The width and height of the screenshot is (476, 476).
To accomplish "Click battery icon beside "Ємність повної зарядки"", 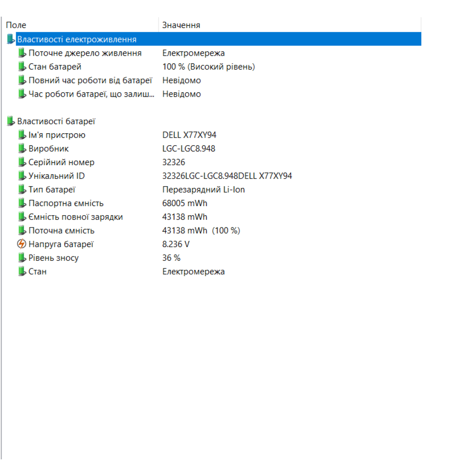I will click(21, 217).
